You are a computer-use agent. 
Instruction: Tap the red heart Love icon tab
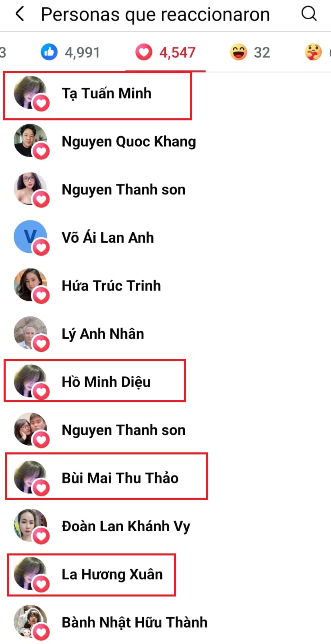pyautogui.click(x=143, y=52)
